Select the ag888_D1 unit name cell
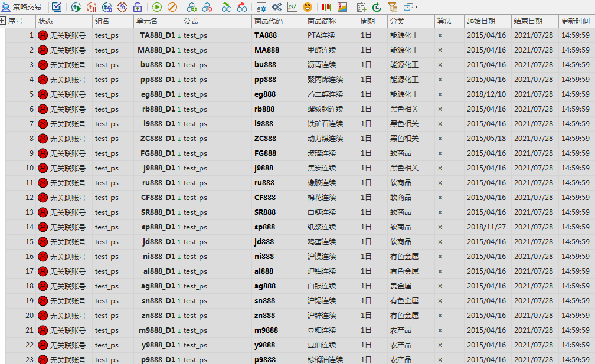The height and width of the screenshot is (364, 595). [x=157, y=286]
